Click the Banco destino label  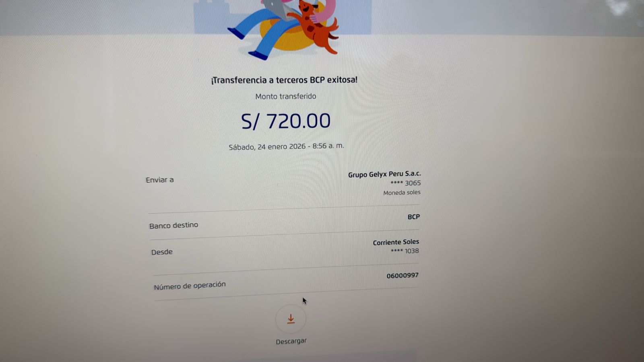click(x=173, y=226)
